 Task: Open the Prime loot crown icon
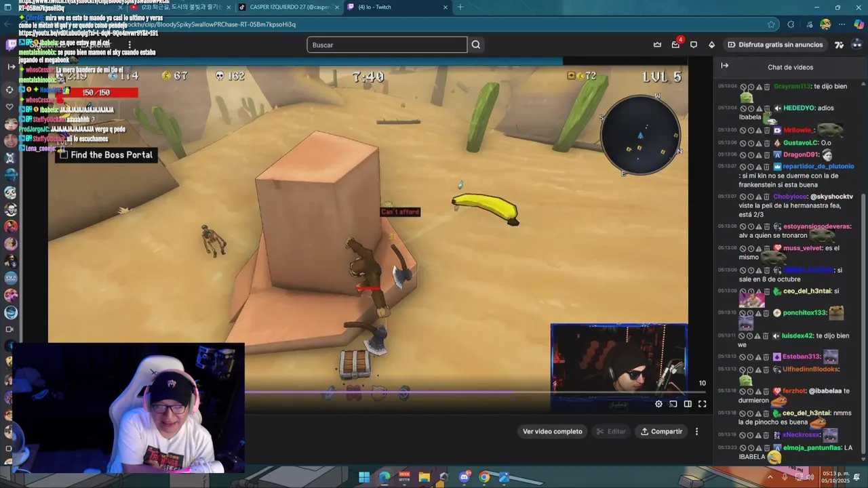[657, 45]
